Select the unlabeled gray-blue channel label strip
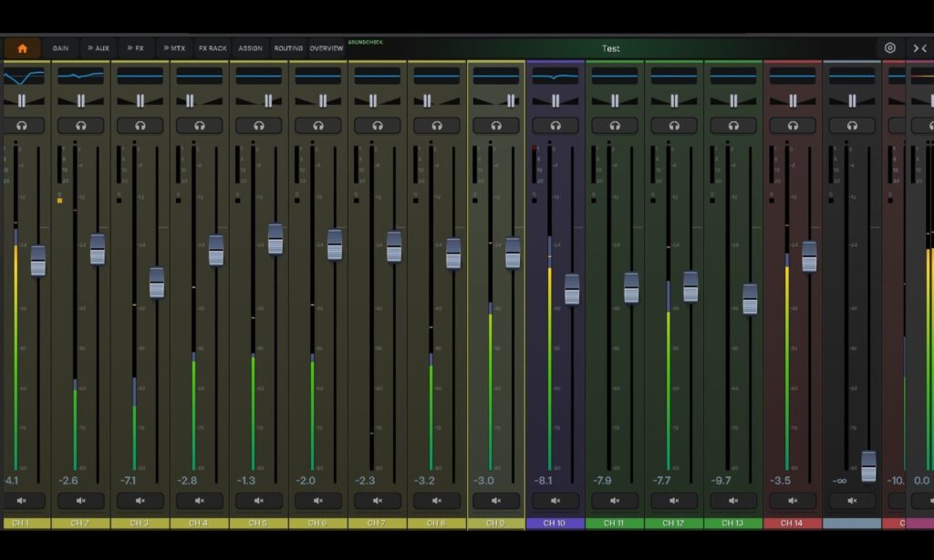The height and width of the screenshot is (560, 934). (852, 524)
